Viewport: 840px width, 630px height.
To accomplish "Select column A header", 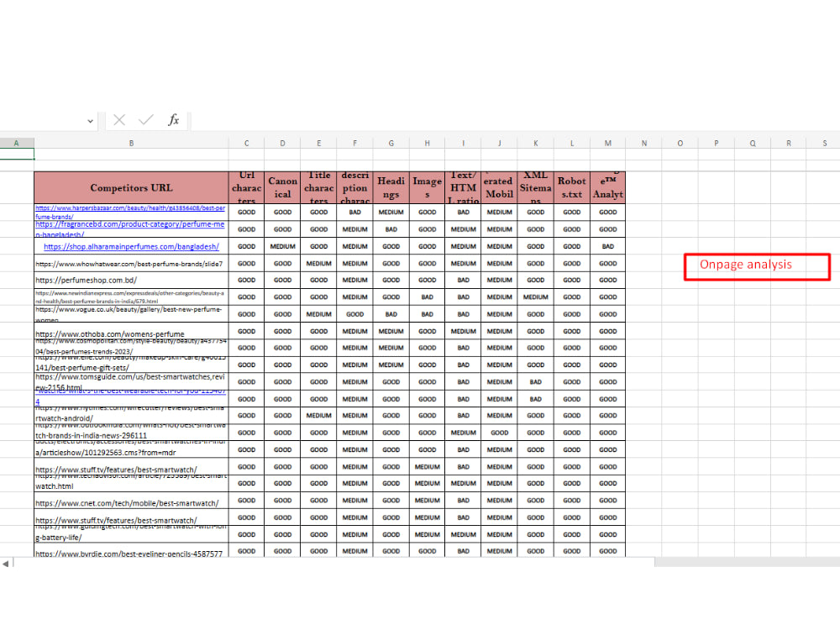I will 17,143.
